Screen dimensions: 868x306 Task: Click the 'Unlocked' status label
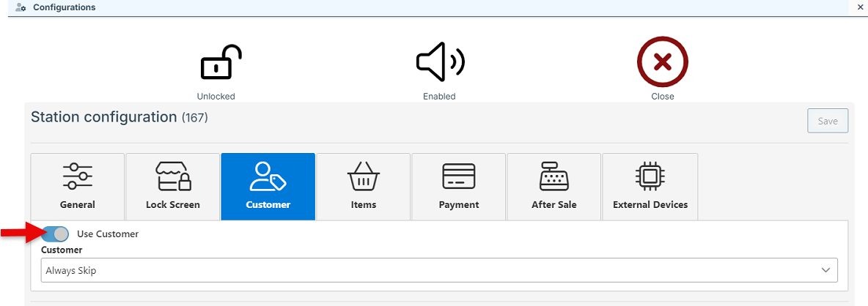[x=216, y=97]
